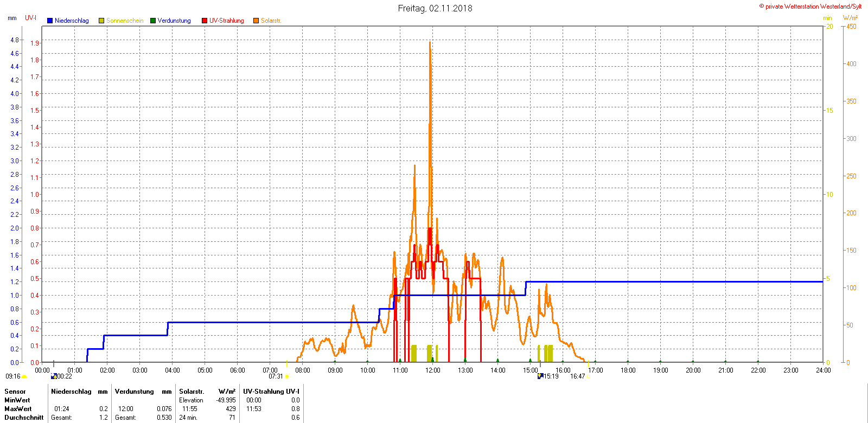Select the Niederschlag legend label
Viewport: 868px width, 423px height.
pyautogui.click(x=72, y=21)
